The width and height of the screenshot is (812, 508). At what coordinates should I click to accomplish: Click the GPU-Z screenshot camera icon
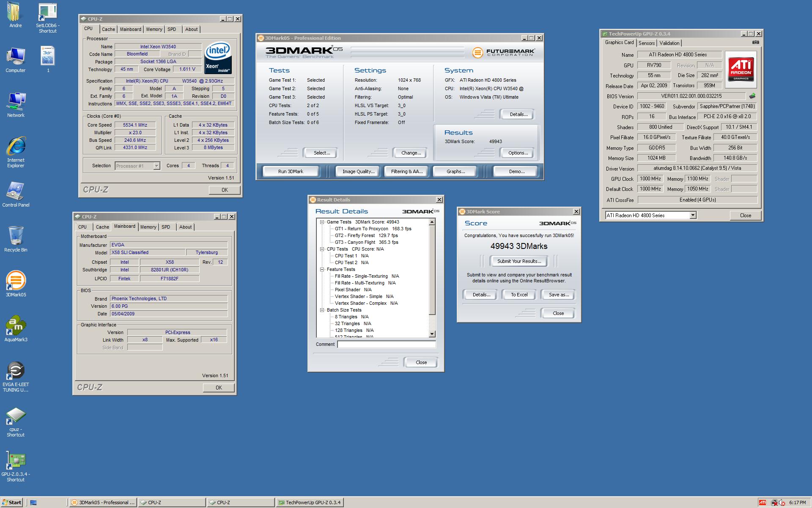click(x=756, y=42)
